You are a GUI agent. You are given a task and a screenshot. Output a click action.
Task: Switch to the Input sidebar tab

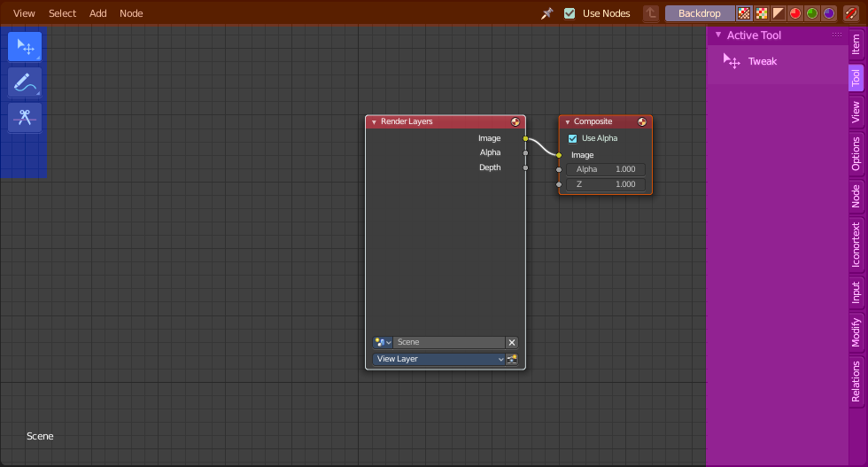tap(856, 292)
